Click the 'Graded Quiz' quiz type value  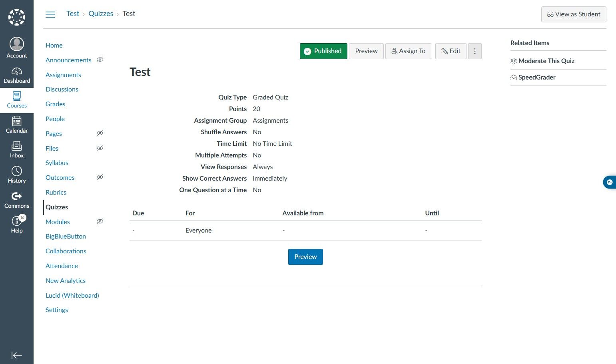[270, 97]
